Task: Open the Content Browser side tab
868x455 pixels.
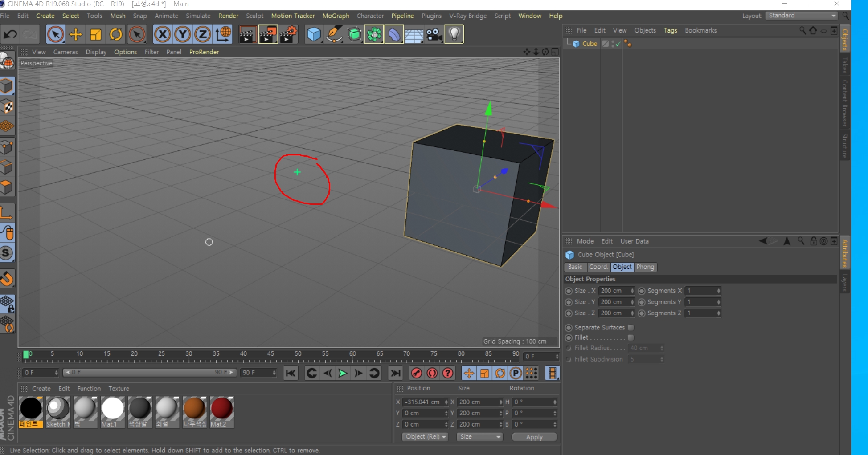Action: 844,103
